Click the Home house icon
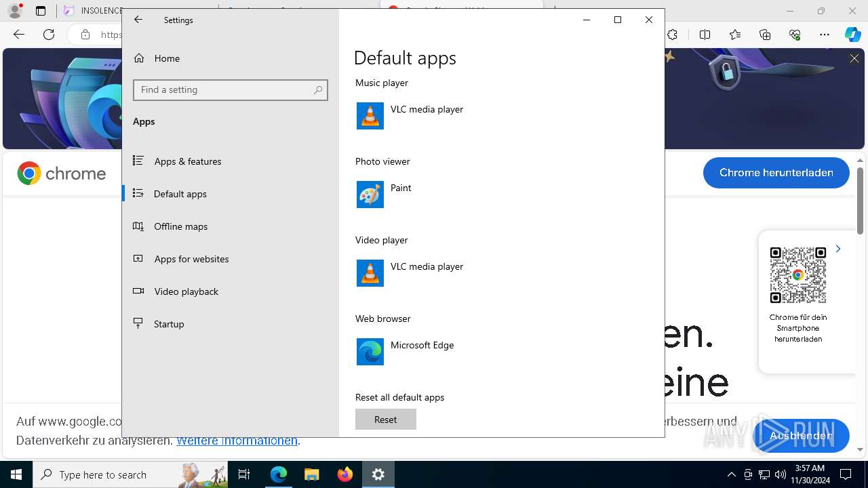 139,58
